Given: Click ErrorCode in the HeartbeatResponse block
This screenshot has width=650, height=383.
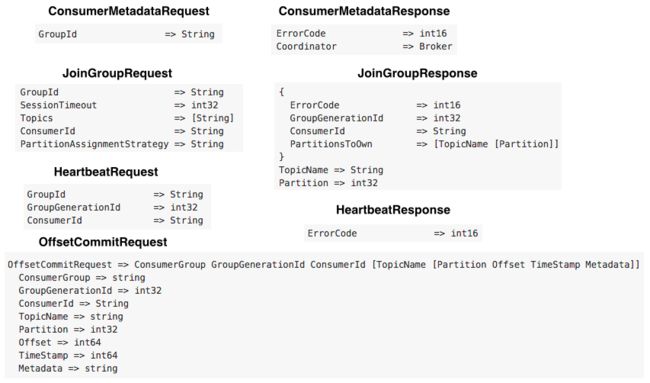Looking at the screenshot, I should click(x=332, y=233).
